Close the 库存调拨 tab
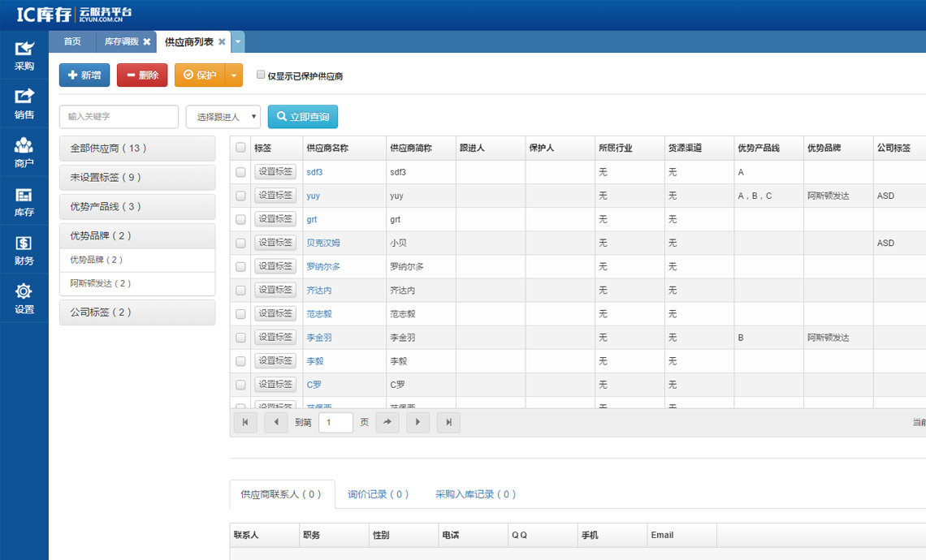Image resolution: width=926 pixels, height=560 pixels. click(147, 42)
